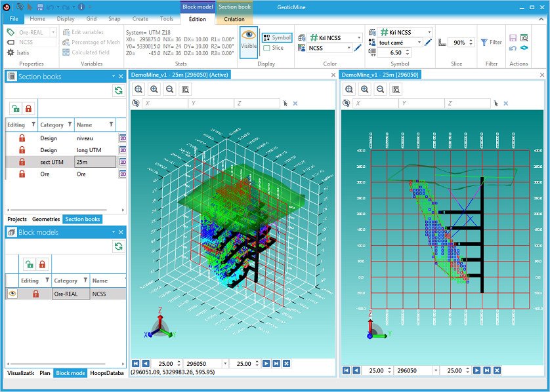The width and height of the screenshot is (550, 392).
Task: Go to next section in left view
Action: point(266,364)
